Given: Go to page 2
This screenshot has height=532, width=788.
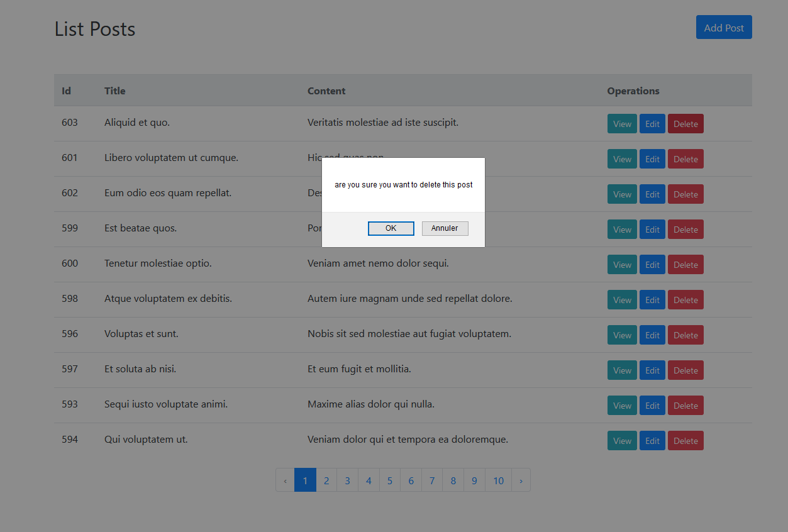Looking at the screenshot, I should [326, 480].
